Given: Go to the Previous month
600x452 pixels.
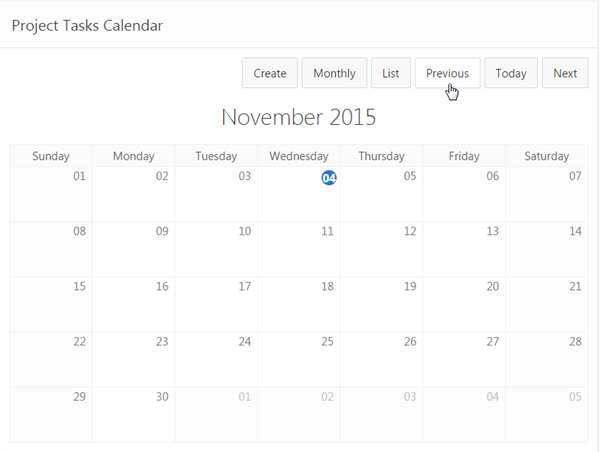Looking at the screenshot, I should (447, 73).
